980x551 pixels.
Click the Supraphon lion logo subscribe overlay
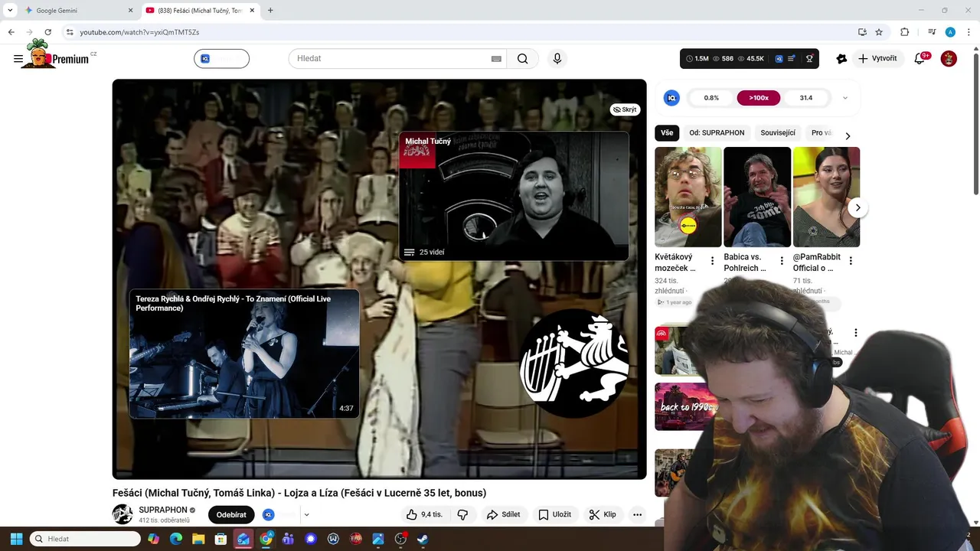[x=575, y=364]
